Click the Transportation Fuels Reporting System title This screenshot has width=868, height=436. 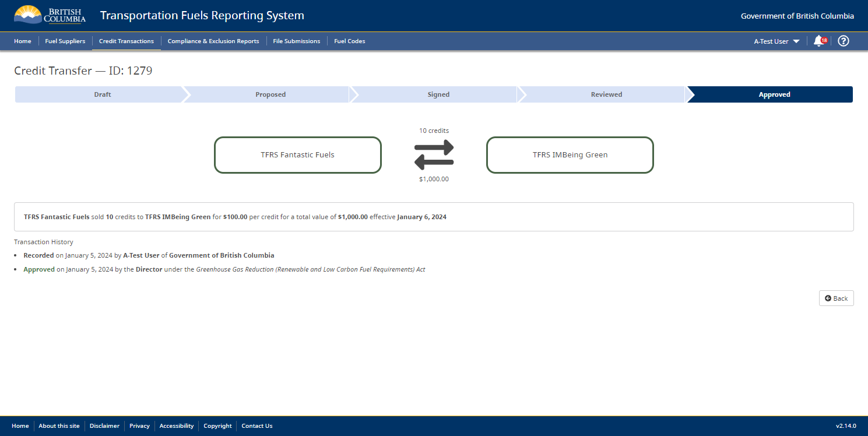202,16
